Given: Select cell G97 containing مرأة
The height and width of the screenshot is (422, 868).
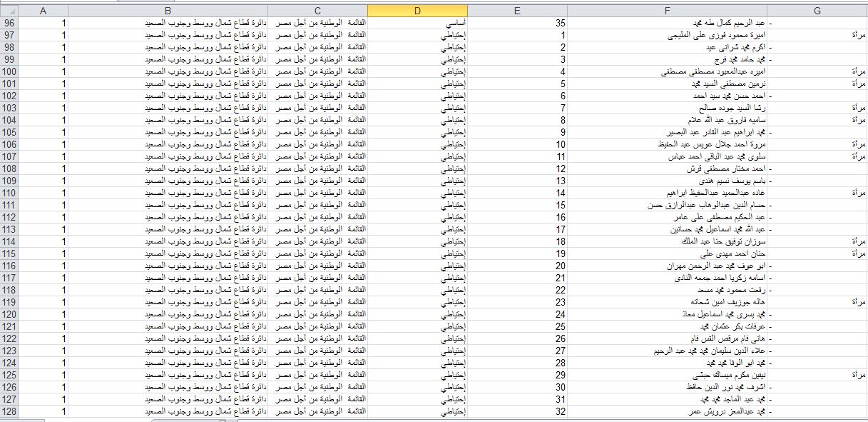Looking at the screenshot, I should point(817,35).
